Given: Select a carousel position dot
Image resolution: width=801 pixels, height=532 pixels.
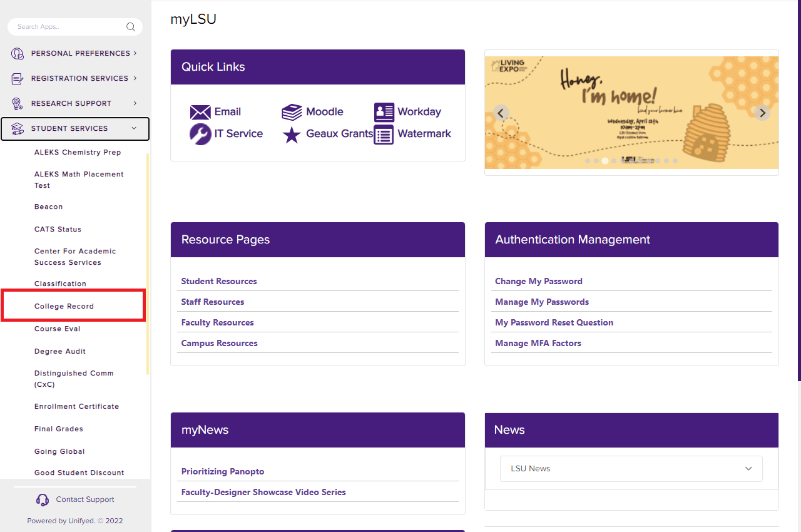Looking at the screenshot, I should 605,161.
